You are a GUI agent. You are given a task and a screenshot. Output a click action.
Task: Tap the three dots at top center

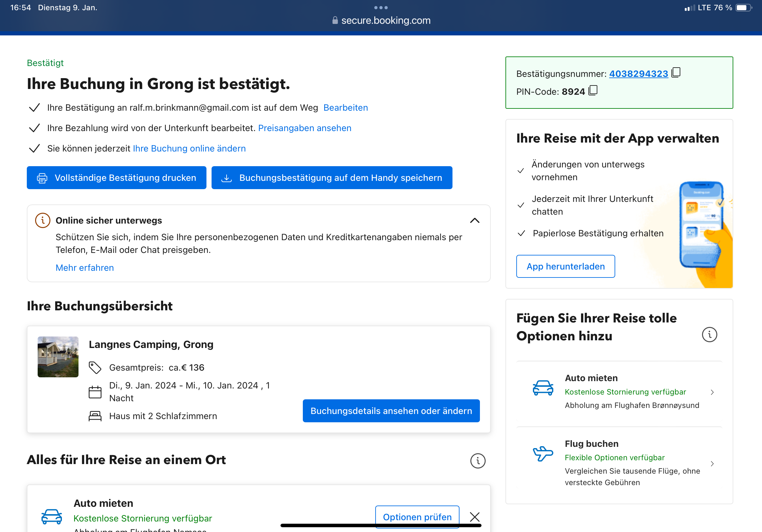pos(381,8)
